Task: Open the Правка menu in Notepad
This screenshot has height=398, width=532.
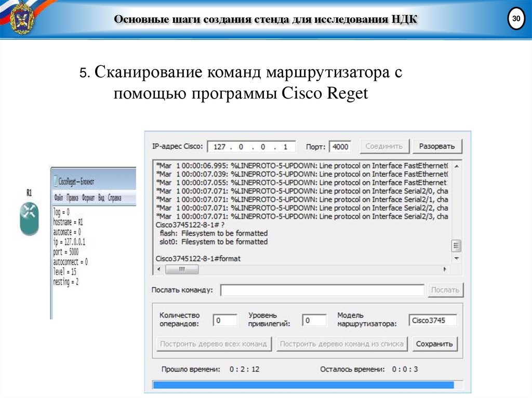Action: (x=73, y=198)
